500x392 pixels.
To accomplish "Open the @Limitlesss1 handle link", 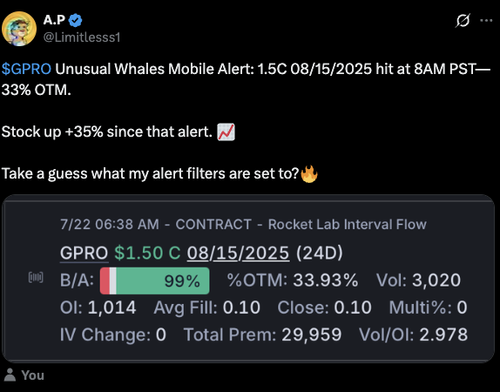I will (82, 37).
